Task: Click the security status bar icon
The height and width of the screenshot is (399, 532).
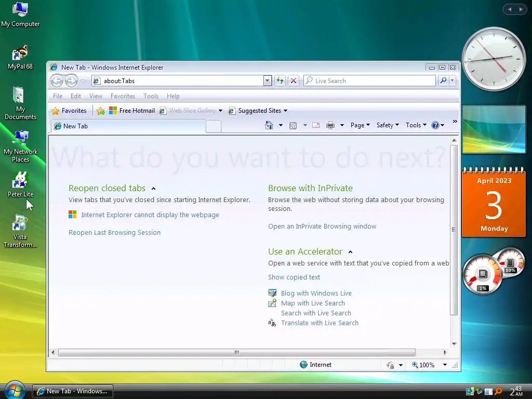Action: (x=390, y=365)
